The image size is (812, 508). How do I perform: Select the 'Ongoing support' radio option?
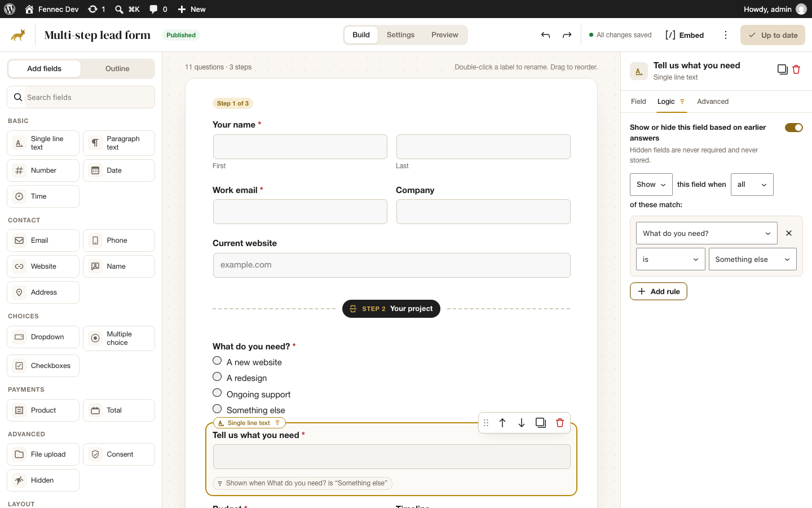(217, 393)
